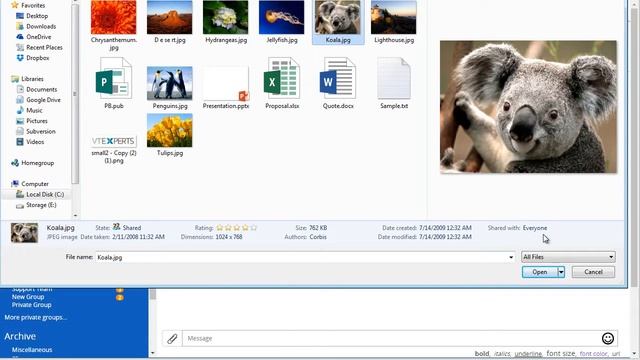Set rating to the fifth star

254,228
